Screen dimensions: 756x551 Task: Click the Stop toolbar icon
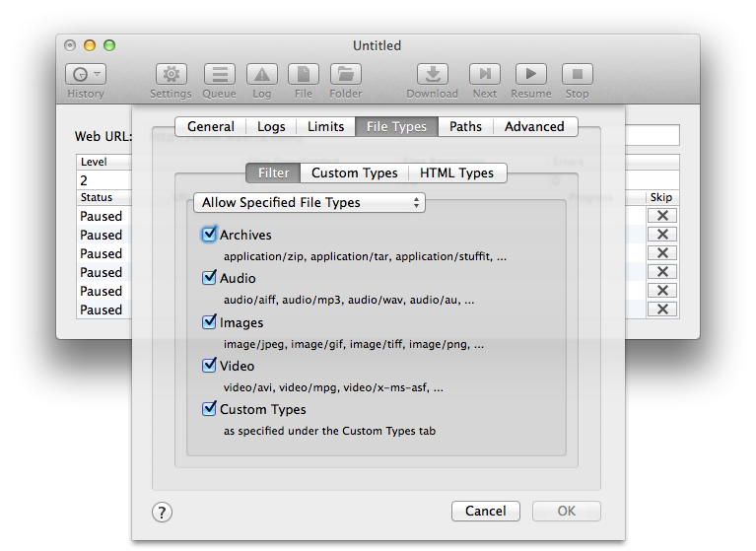click(578, 74)
